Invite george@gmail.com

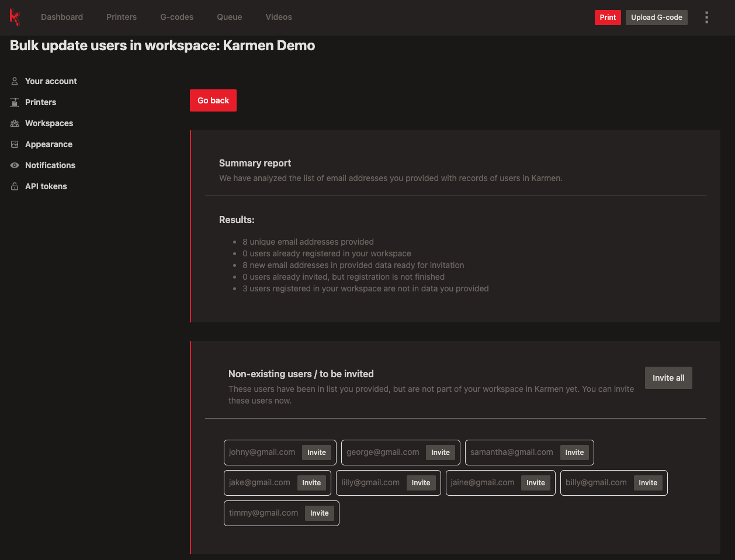coord(441,453)
